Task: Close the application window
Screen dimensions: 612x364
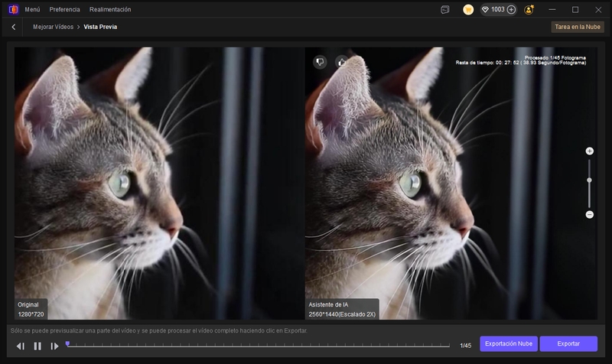Action: [598, 10]
